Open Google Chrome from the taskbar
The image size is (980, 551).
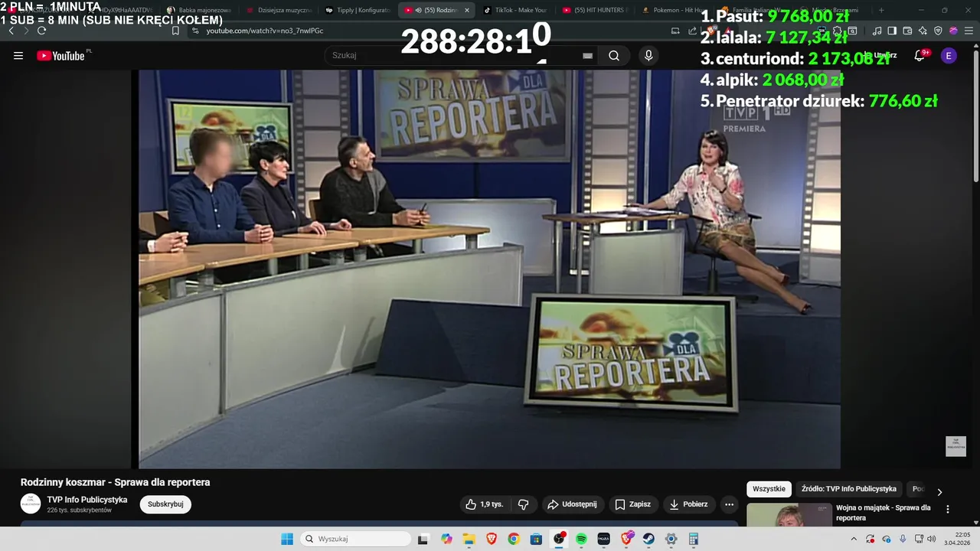(x=514, y=539)
